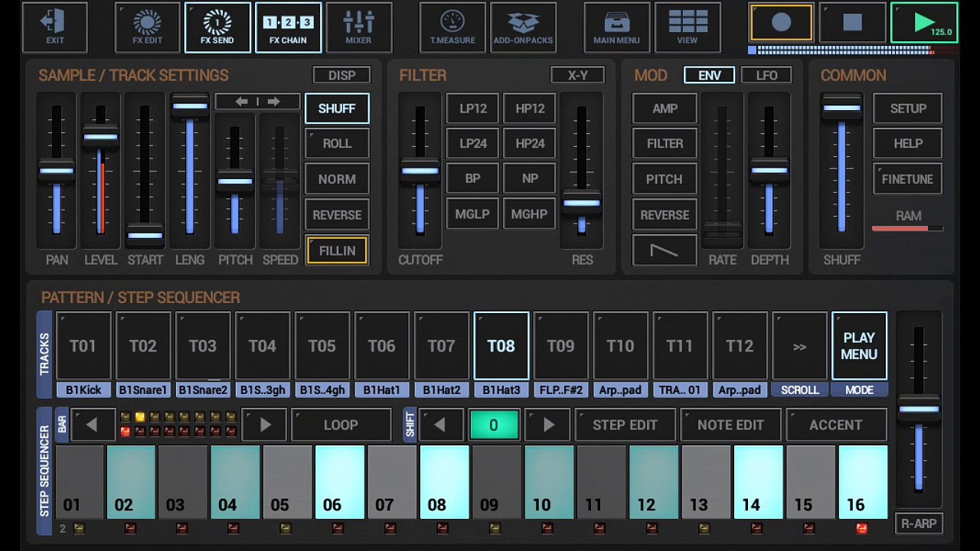The height and width of the screenshot is (551, 980).
Task: Toggle FILLIN for the track
Action: coord(337,251)
